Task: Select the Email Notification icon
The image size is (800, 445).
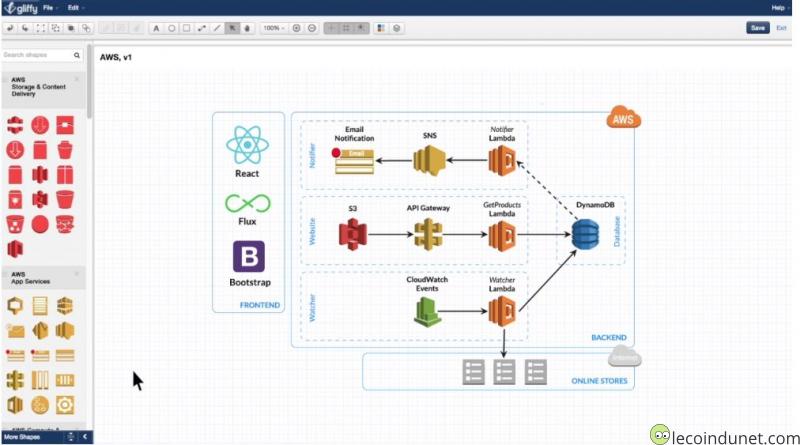Action: tap(353, 161)
